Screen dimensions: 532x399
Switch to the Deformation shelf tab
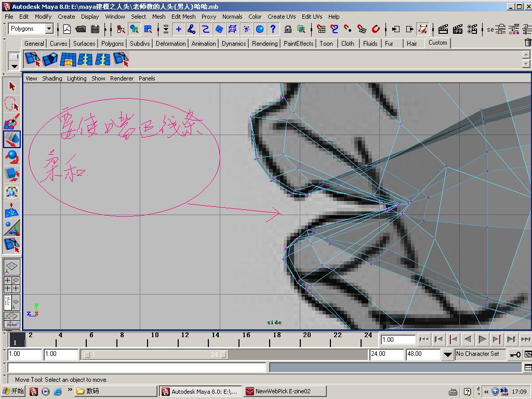click(170, 44)
